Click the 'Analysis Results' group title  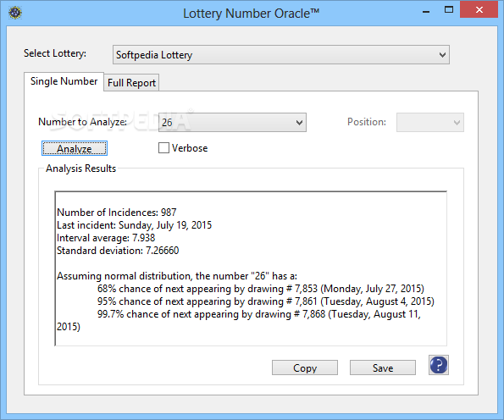[x=80, y=169]
